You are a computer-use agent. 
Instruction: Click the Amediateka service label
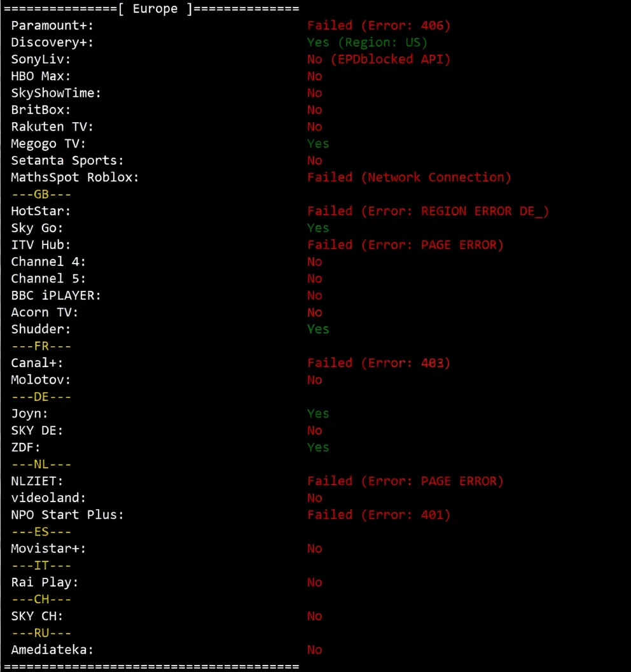pyautogui.click(x=52, y=650)
